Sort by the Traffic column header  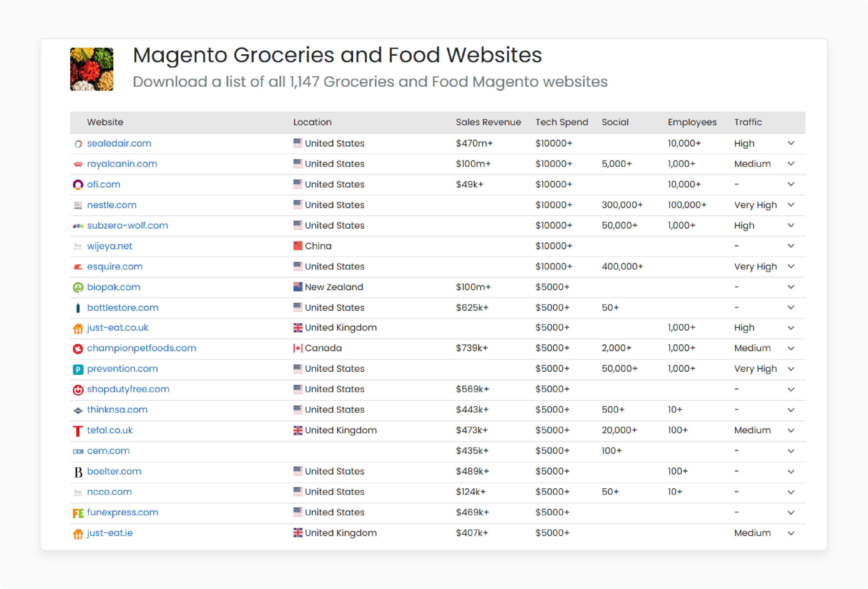[748, 122]
